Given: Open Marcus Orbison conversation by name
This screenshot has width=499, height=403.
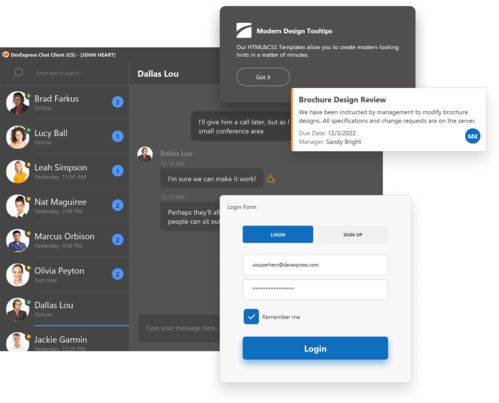Looking at the screenshot, I should coord(64,236).
